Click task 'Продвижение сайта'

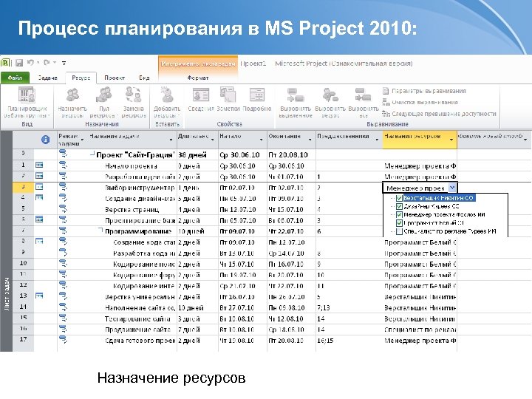137,330
